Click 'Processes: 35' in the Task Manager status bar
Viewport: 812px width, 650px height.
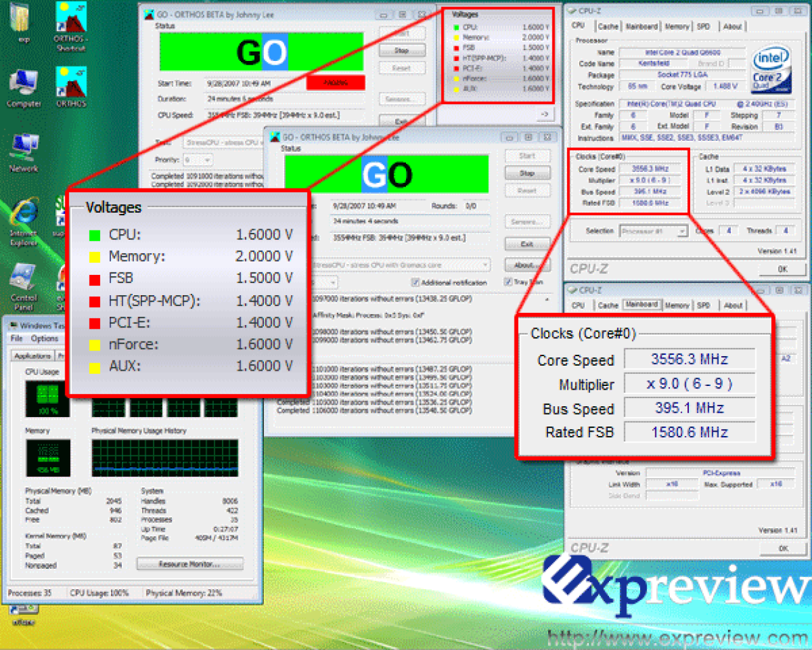(30, 593)
